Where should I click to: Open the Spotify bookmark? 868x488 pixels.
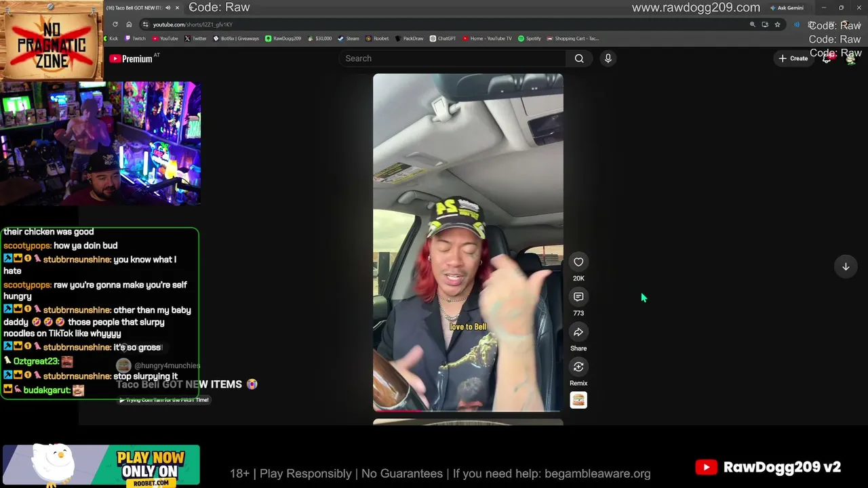(530, 39)
